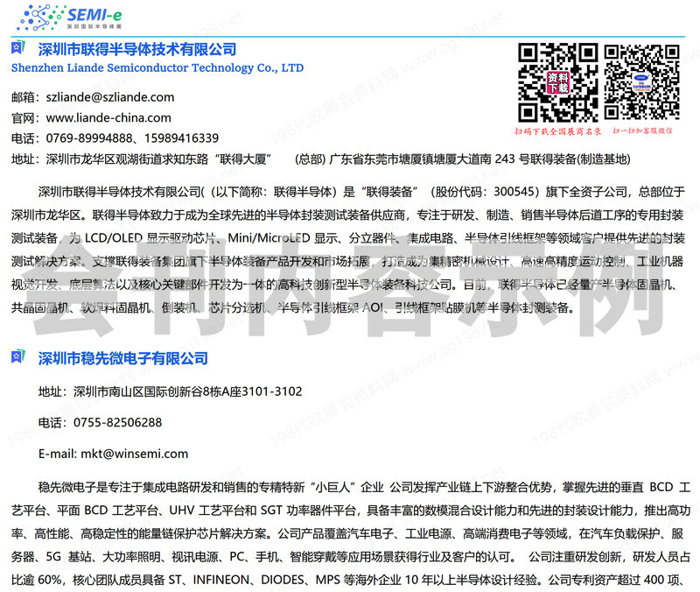This screenshot has height=592, width=700.
Task: Open the www.liande-china.com website link
Action: pos(108,117)
